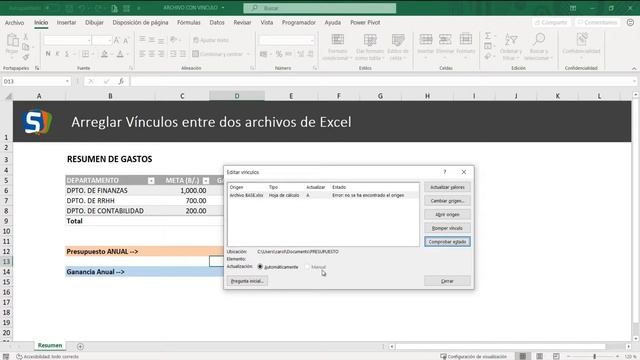Click the fx Insert Function icon
Screen dimensions: 640x360
[121, 81]
